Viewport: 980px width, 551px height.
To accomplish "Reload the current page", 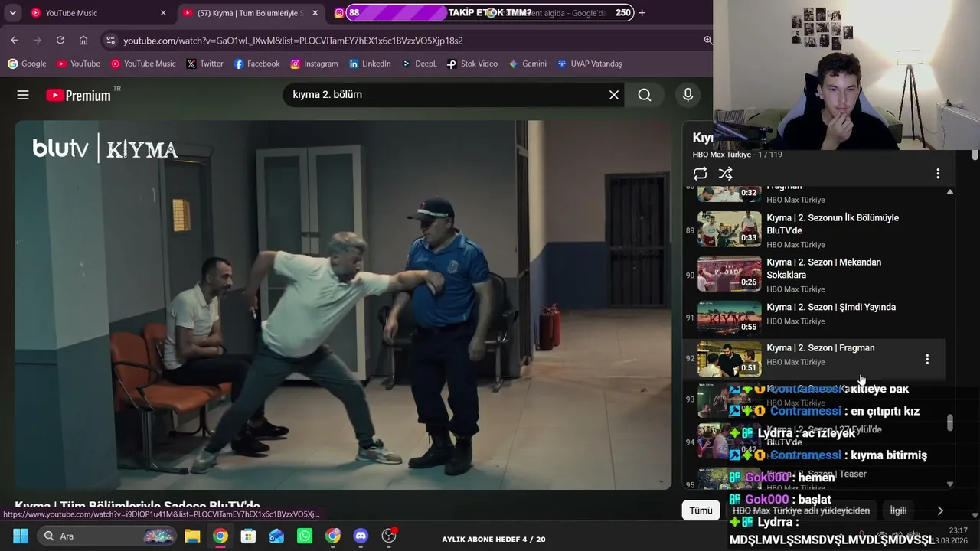I will point(60,41).
